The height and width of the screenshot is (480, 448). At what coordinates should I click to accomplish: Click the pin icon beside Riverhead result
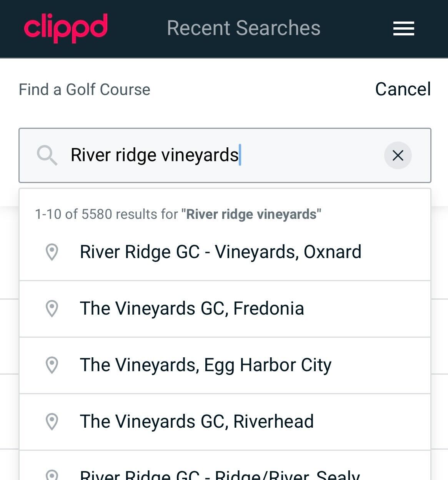[x=52, y=422]
